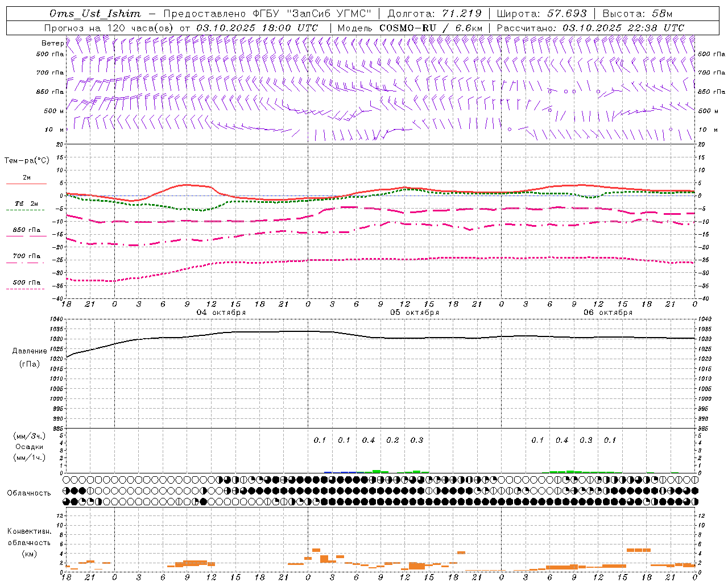Click the 0.2 precipitation amount value
Image resolution: width=728 pixels, height=582 pixels.
pyautogui.click(x=392, y=440)
